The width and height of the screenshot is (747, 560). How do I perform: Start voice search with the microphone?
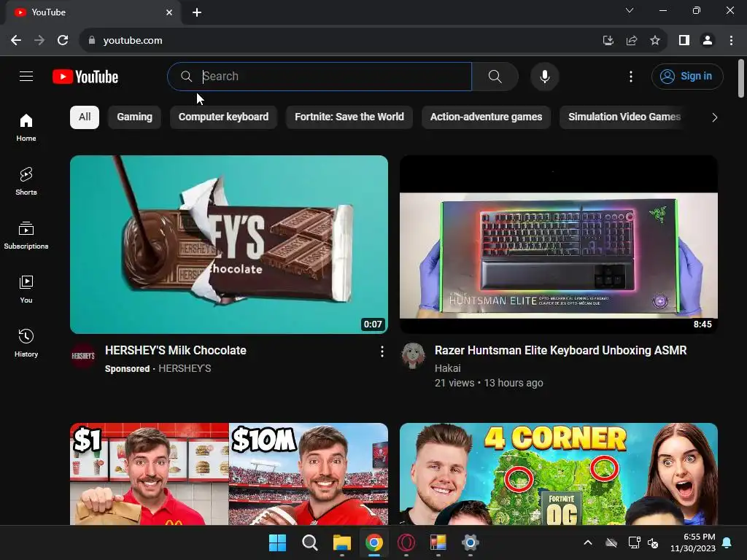coord(544,76)
